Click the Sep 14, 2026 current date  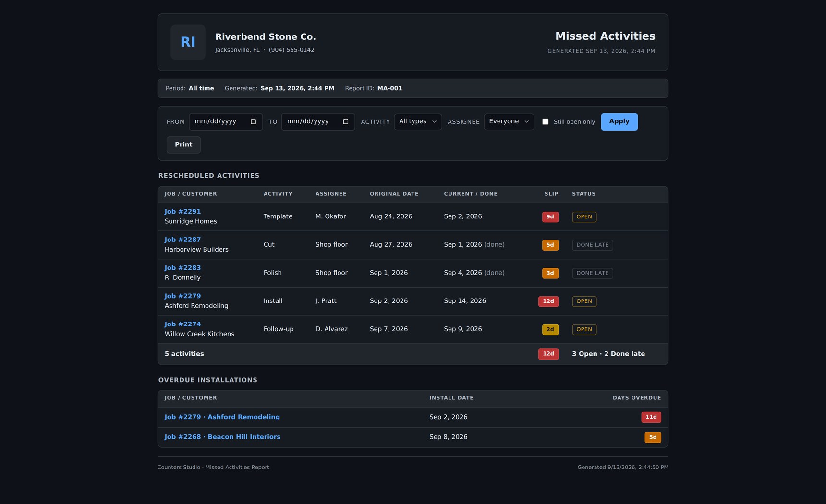(465, 301)
